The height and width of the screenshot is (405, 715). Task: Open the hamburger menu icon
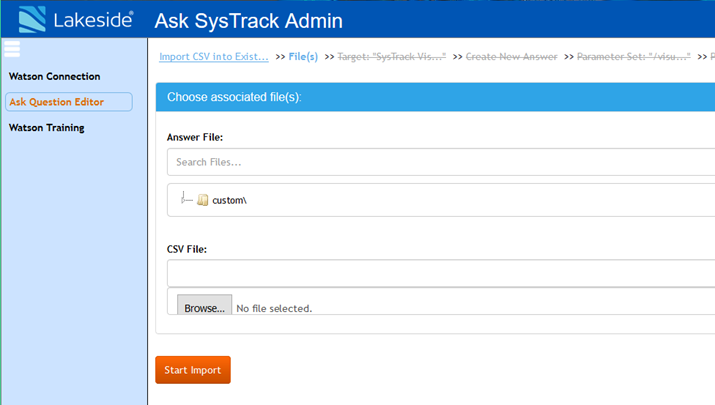coord(12,49)
